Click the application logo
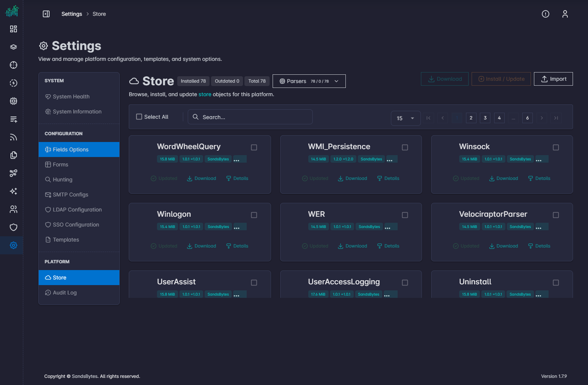This screenshot has height=385, width=588. point(12,11)
